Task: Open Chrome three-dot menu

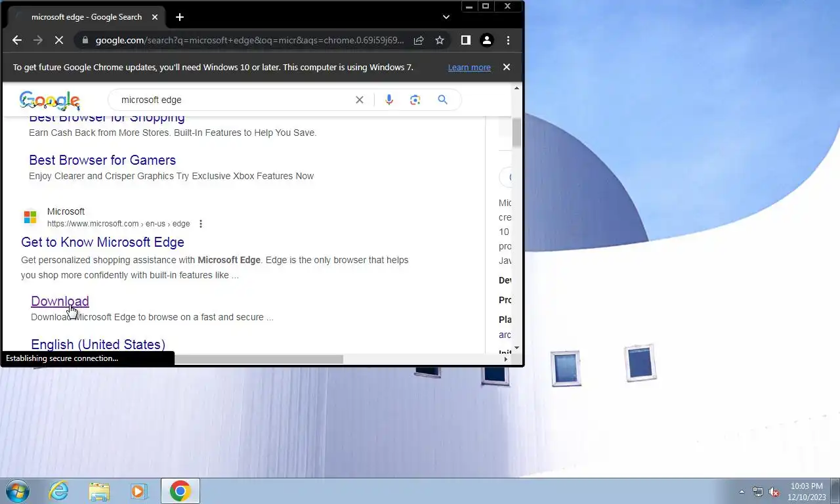Action: tap(508, 40)
